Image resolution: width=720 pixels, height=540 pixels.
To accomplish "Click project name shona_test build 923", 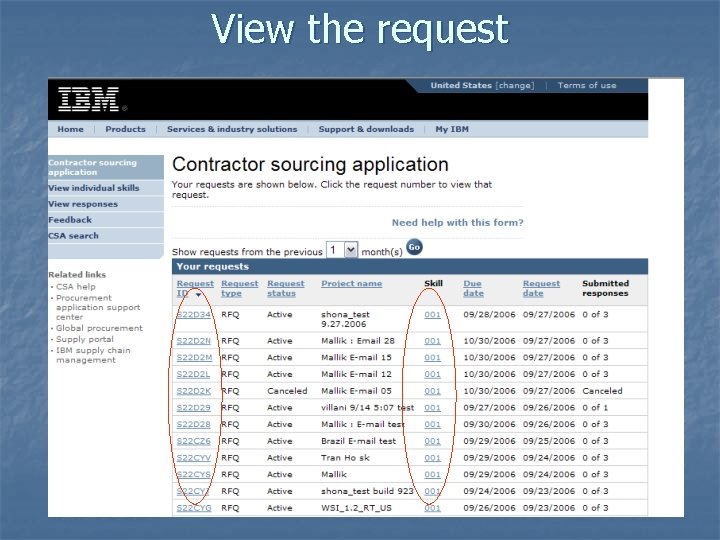I will [x=367, y=491].
